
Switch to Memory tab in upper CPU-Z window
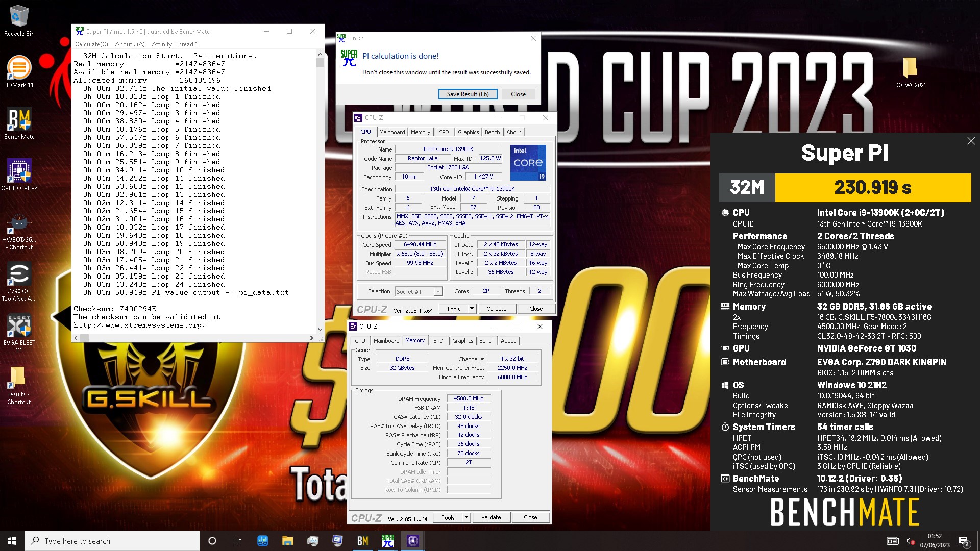pos(421,132)
